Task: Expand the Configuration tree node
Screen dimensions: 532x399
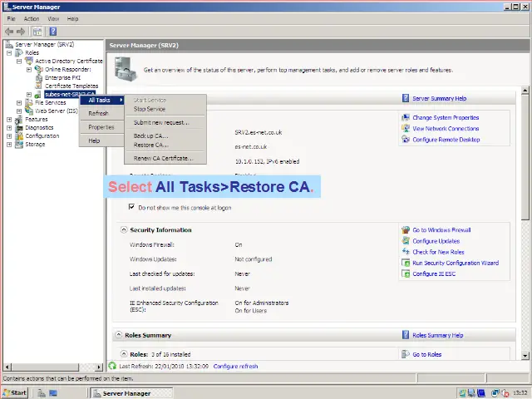Action: [x=9, y=136]
